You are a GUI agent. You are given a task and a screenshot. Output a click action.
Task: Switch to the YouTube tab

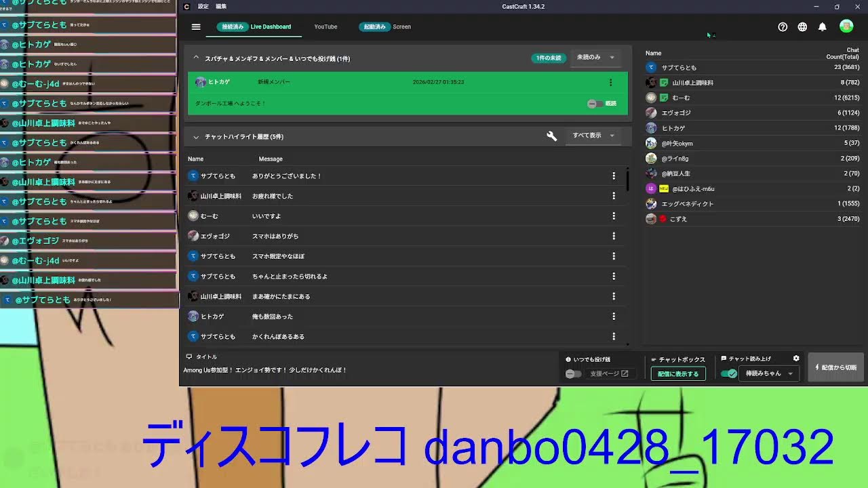325,27
